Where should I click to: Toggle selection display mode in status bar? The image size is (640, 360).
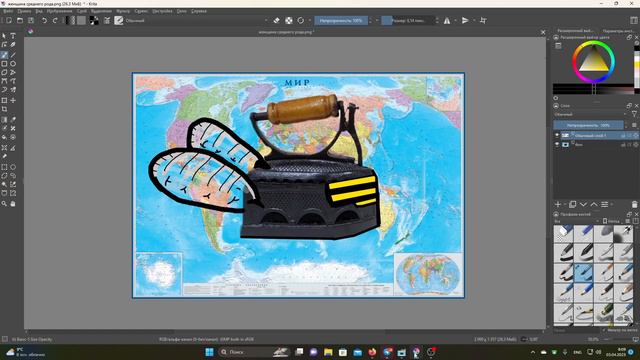click(5, 339)
